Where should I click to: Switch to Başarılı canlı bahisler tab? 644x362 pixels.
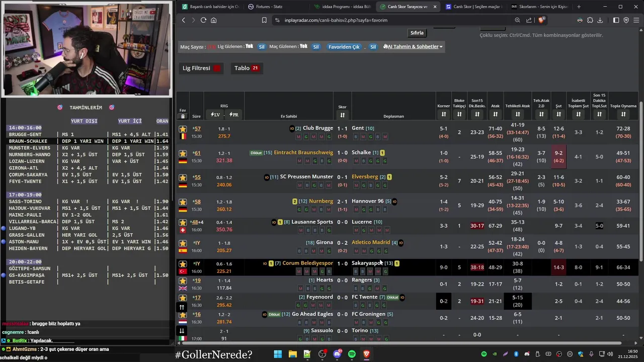[x=210, y=7]
